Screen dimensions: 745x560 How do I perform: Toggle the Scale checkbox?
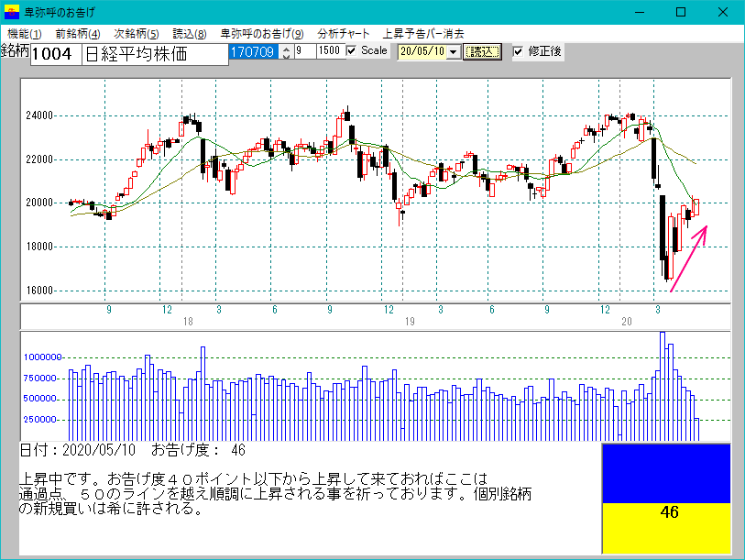coord(352,50)
